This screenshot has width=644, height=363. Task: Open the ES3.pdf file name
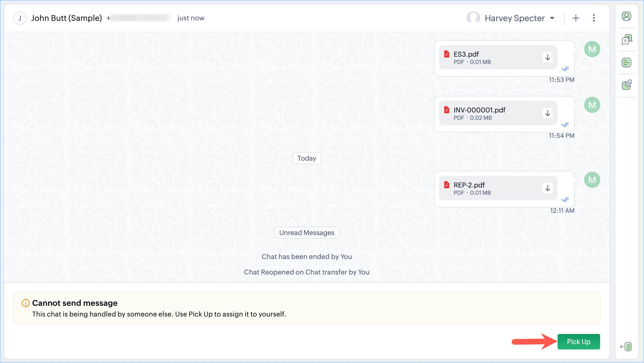click(466, 54)
